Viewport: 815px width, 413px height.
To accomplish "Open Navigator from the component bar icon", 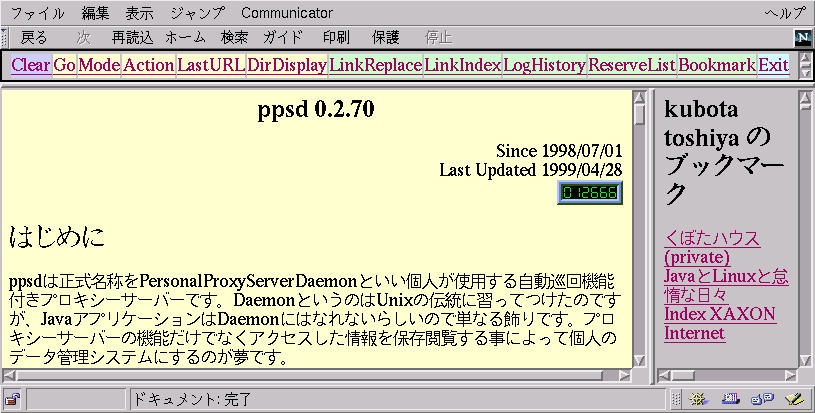I will coord(699,399).
